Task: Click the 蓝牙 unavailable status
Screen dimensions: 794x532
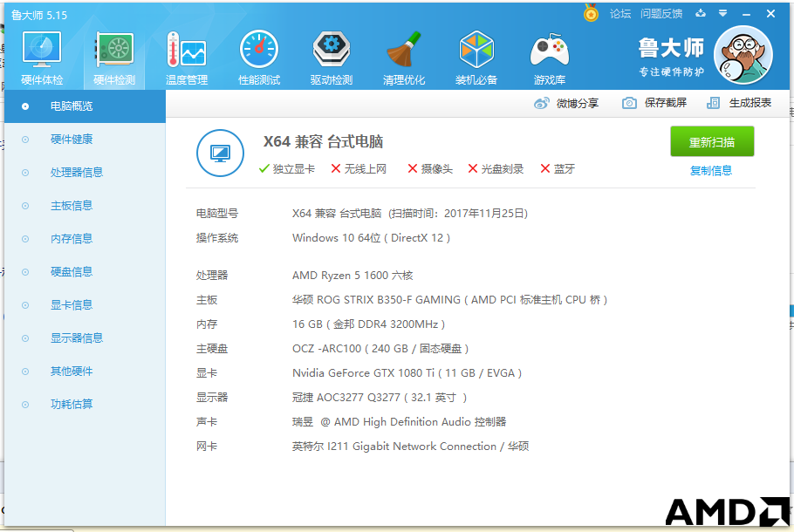Action: (558, 169)
